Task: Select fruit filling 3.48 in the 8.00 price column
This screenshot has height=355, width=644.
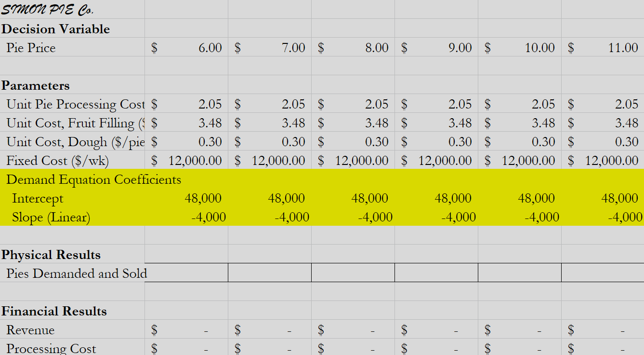Action: coord(353,123)
